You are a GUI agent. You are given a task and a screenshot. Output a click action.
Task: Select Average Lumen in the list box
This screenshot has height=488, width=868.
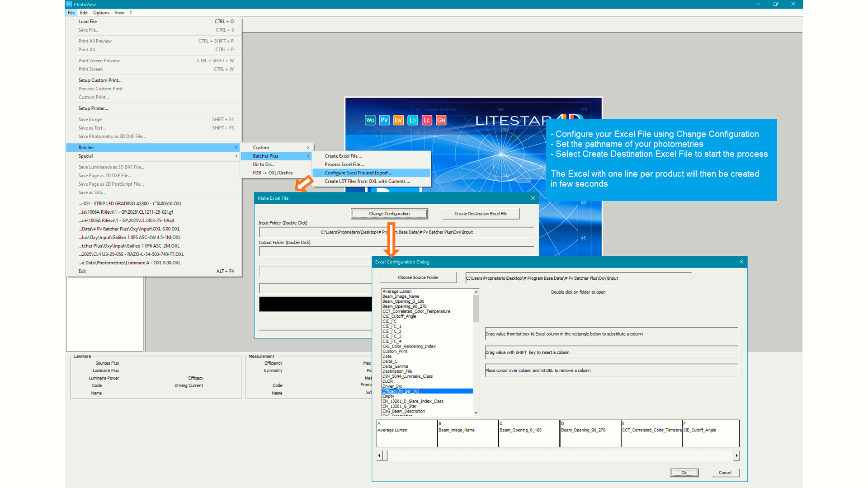[427, 291]
